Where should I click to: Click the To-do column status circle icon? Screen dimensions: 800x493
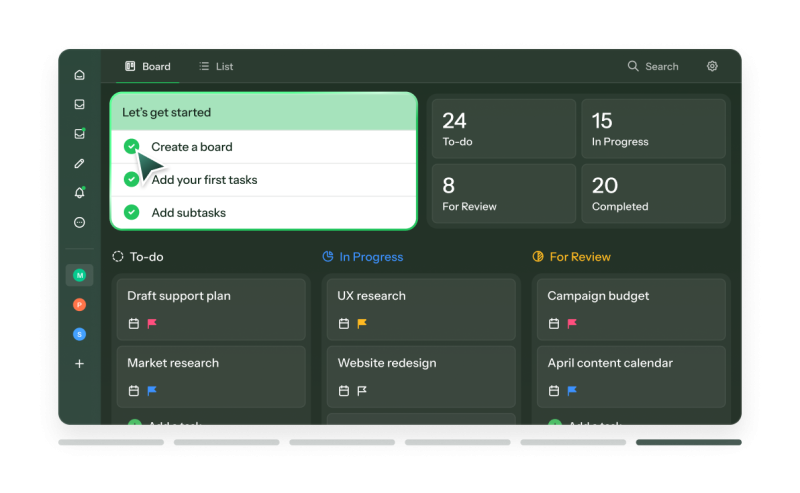pyautogui.click(x=118, y=257)
